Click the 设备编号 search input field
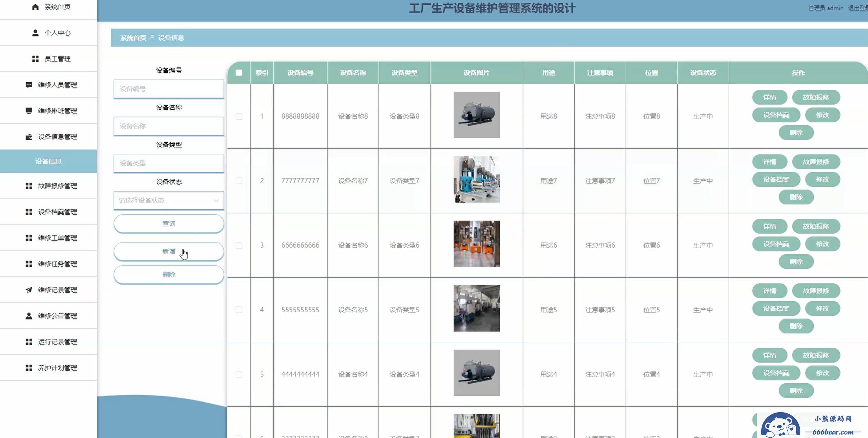868x438 pixels. [x=169, y=89]
